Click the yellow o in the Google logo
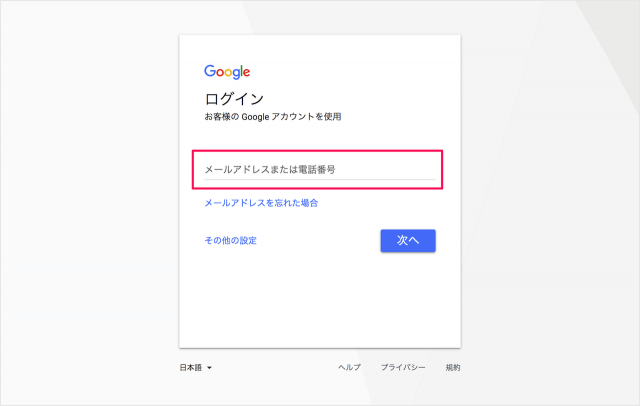Image resolution: width=640 pixels, height=406 pixels. click(x=230, y=73)
